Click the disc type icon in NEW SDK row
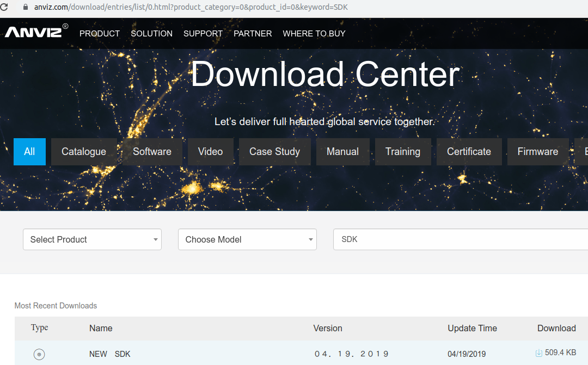 (39, 354)
